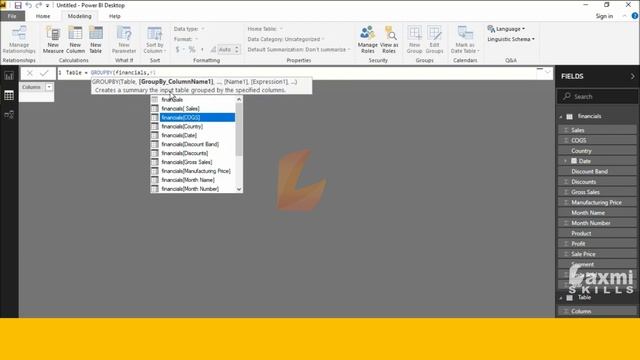Click Sign in link
Screen dimensions: 640x360
[604, 16]
